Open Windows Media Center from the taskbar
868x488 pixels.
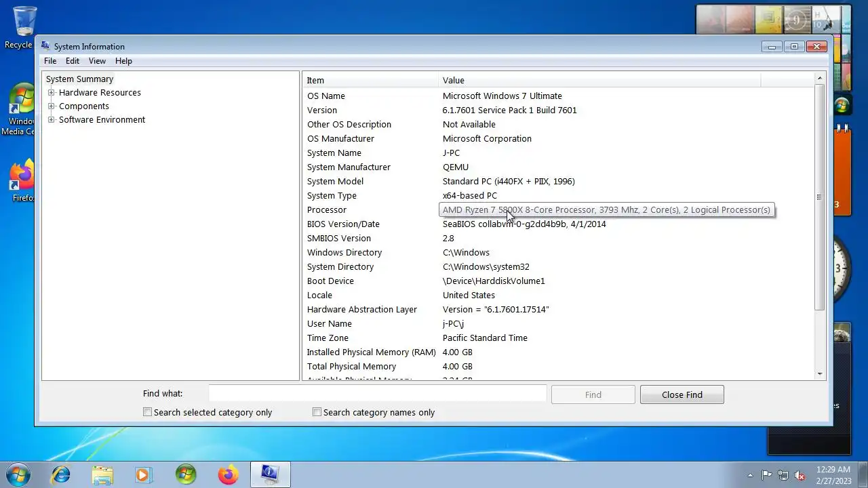click(186, 474)
